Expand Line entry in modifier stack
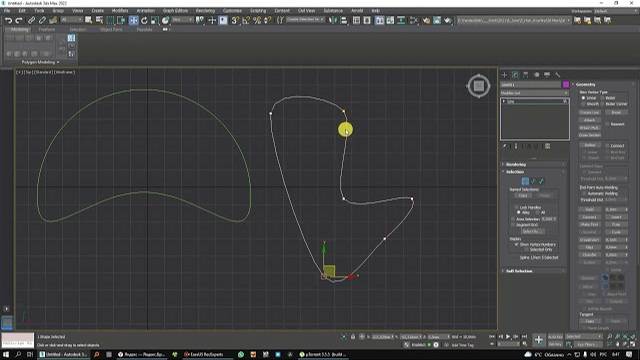Screen dimensions: 640x360 504,102
